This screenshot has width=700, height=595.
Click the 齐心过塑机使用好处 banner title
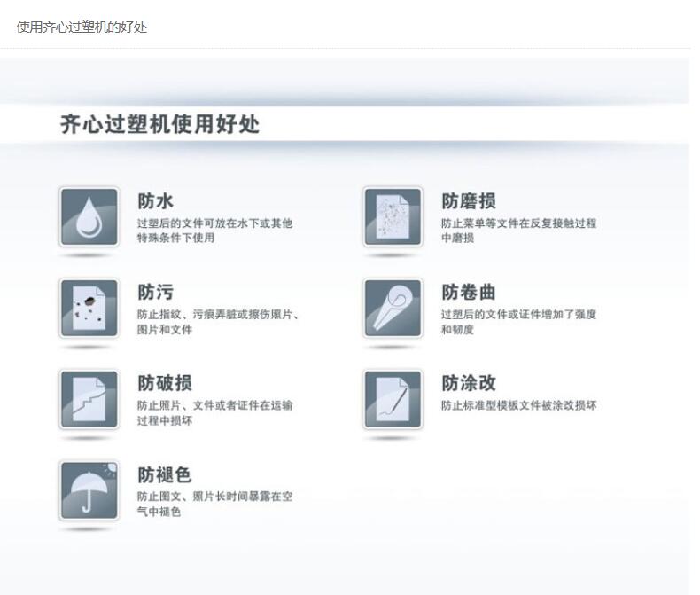tap(159, 124)
